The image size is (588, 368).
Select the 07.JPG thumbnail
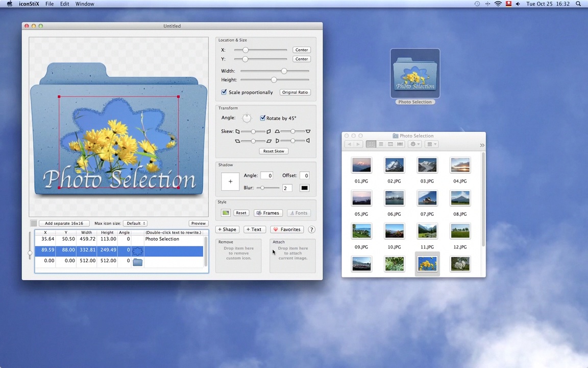tap(427, 198)
